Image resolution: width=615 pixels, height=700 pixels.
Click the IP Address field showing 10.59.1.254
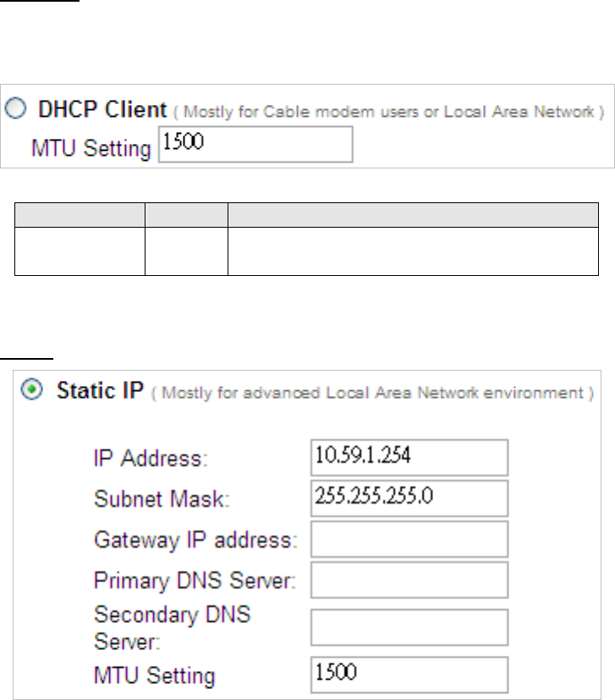[x=409, y=458]
